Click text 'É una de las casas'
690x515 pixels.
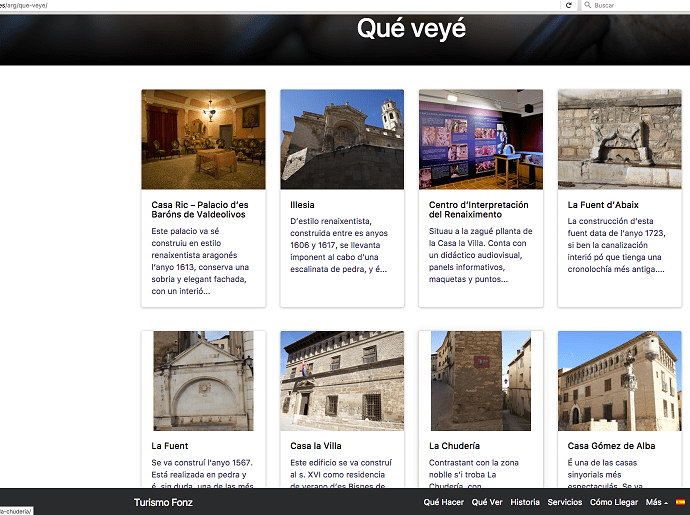[602, 463]
